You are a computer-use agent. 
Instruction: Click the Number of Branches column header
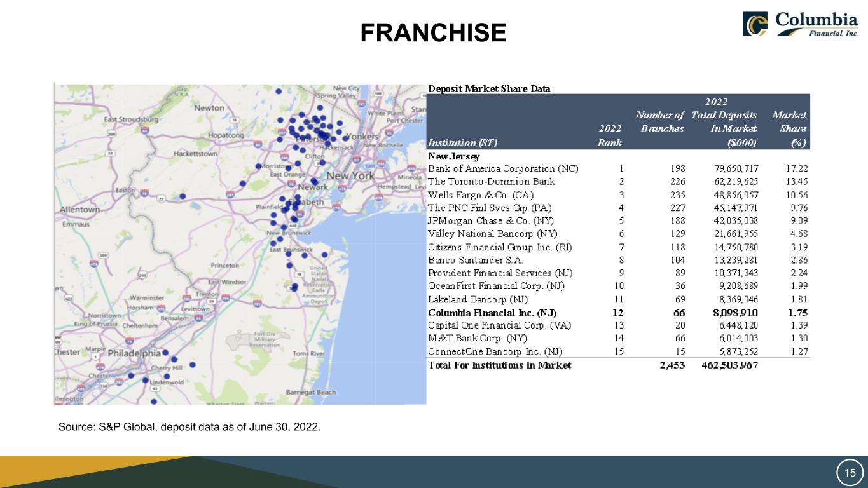pyautogui.click(x=661, y=122)
